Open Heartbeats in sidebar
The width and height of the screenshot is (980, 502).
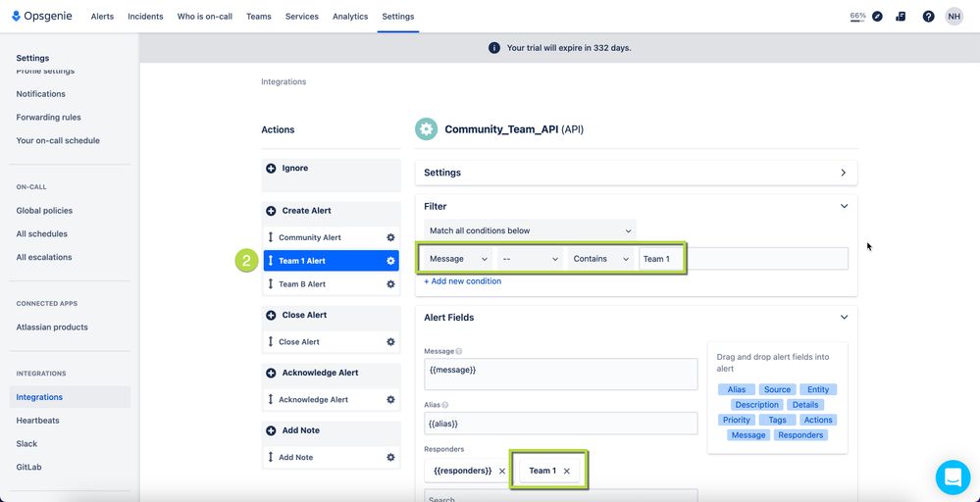[x=37, y=421]
